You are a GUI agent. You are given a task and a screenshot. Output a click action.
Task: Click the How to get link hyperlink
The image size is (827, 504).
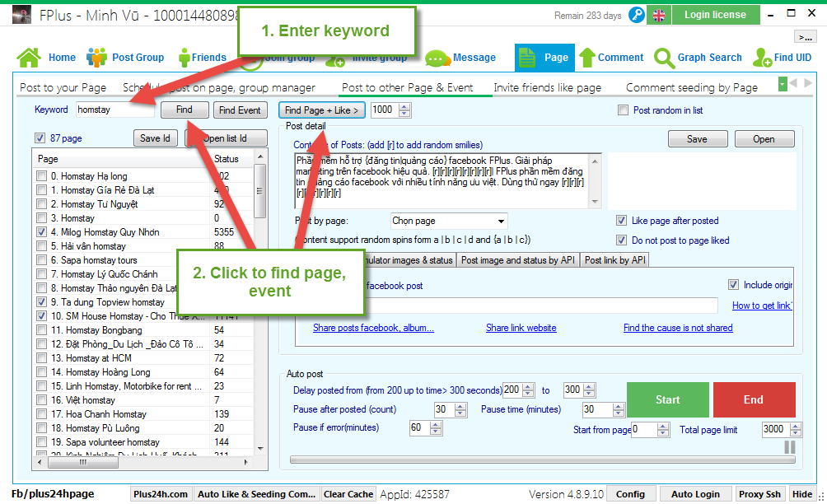pos(762,306)
